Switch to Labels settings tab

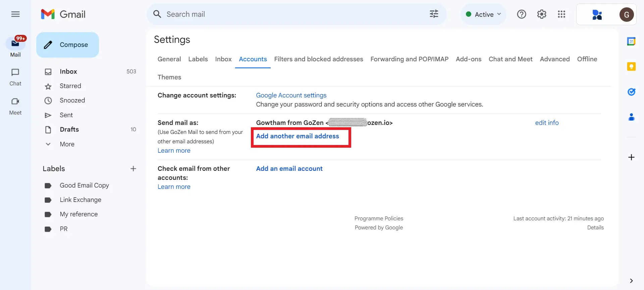pyautogui.click(x=198, y=59)
